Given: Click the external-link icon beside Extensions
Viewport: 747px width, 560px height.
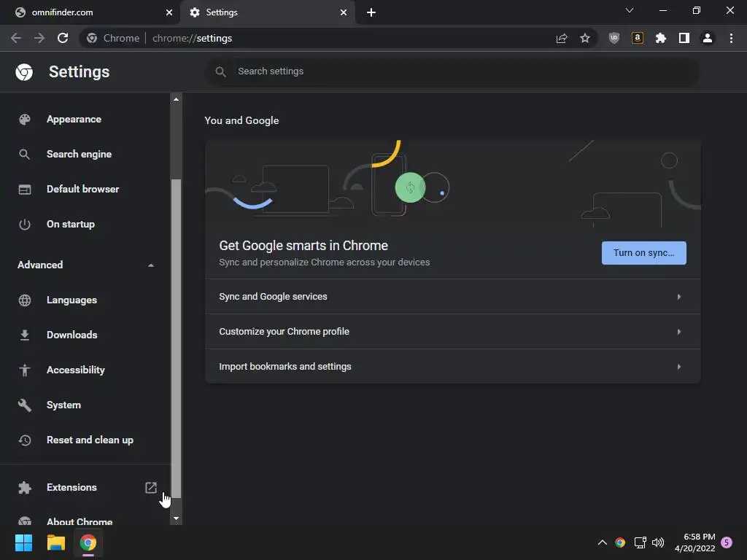Looking at the screenshot, I should point(150,487).
